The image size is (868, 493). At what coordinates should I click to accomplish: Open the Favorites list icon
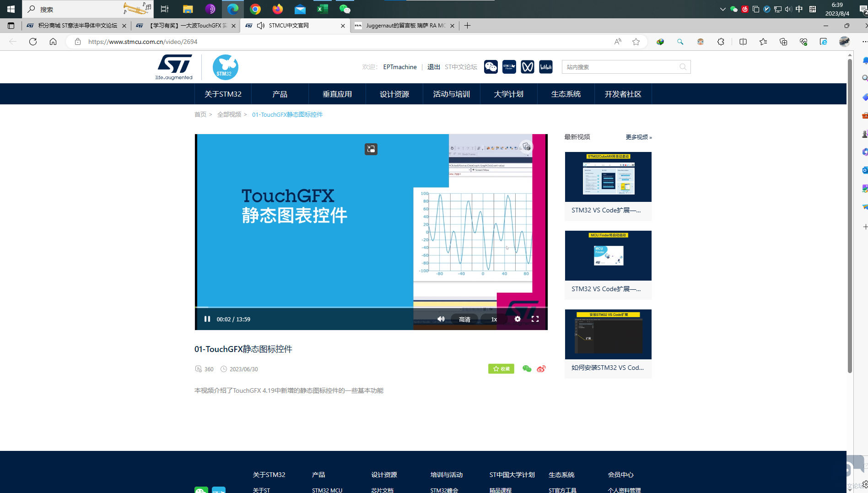point(763,42)
